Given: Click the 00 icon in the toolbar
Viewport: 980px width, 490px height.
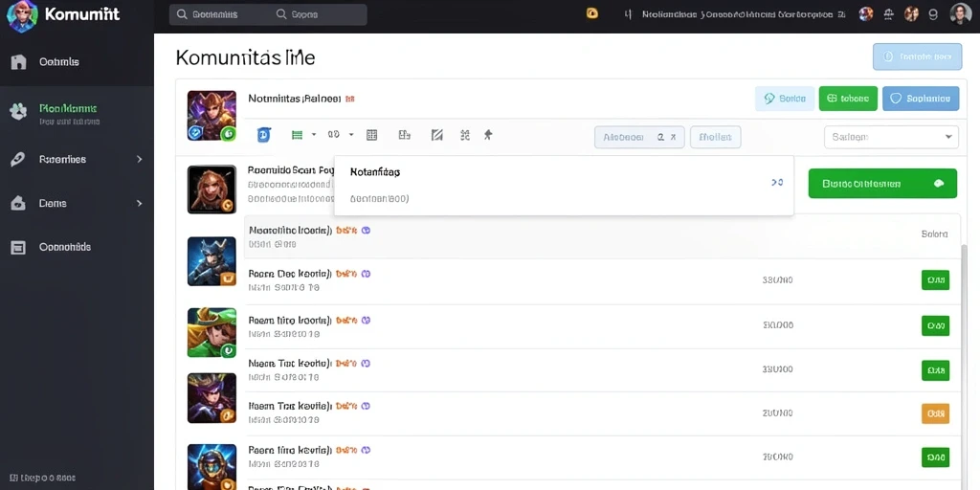Looking at the screenshot, I should tap(333, 134).
